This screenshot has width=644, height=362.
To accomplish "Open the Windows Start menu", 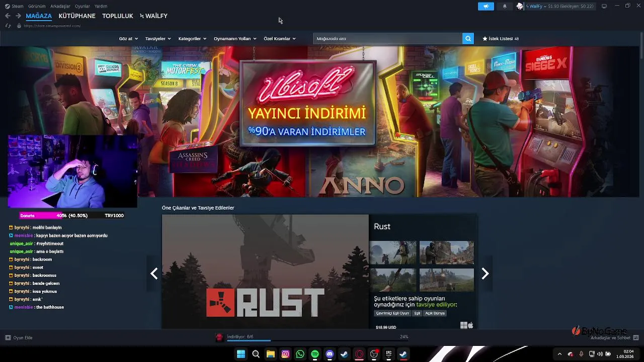I will [241, 354].
